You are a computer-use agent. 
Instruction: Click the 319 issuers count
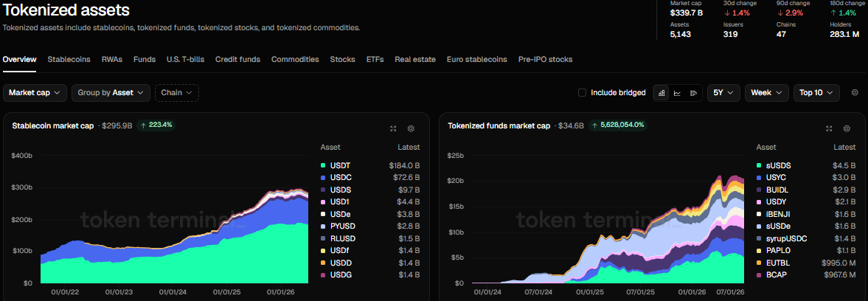pyautogui.click(x=731, y=34)
